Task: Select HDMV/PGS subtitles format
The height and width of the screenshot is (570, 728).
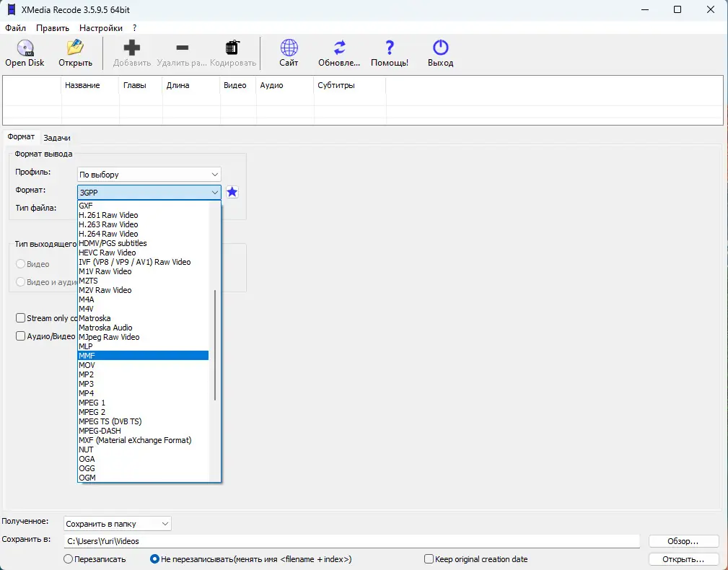Action: [x=144, y=243]
